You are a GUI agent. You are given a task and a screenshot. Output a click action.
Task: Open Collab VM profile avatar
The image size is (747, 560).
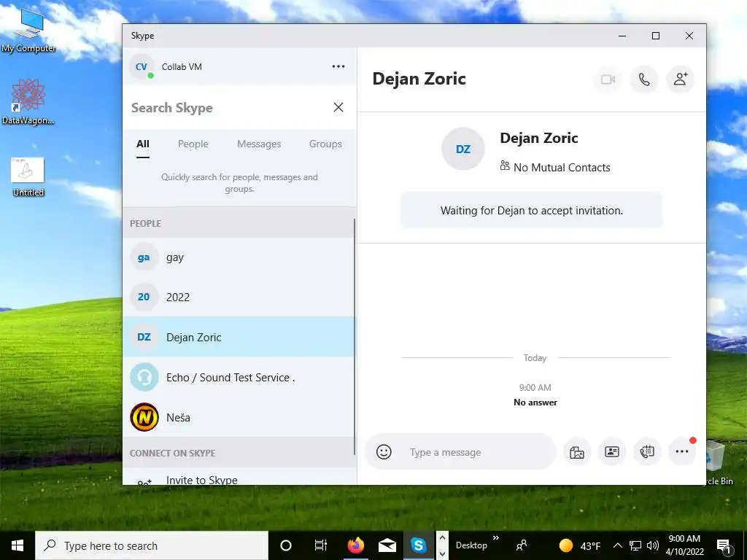[142, 67]
